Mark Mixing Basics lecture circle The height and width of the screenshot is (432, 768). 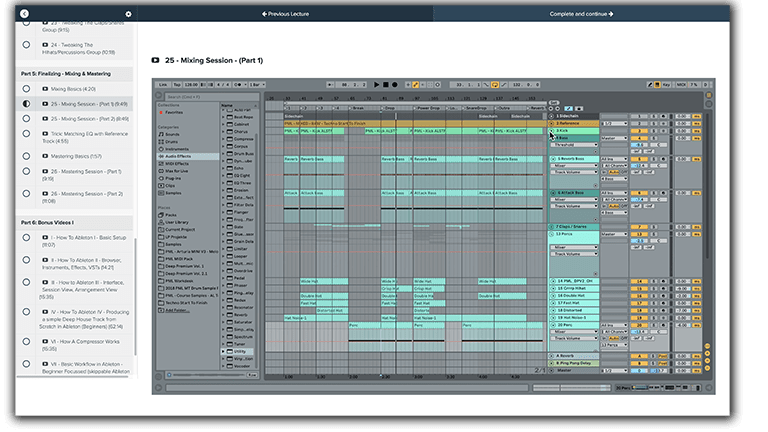point(26,89)
